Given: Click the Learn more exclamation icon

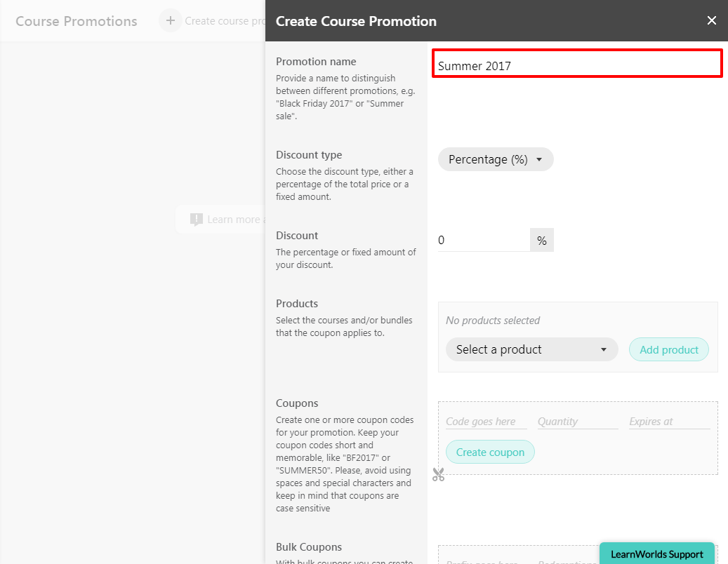Looking at the screenshot, I should (197, 220).
